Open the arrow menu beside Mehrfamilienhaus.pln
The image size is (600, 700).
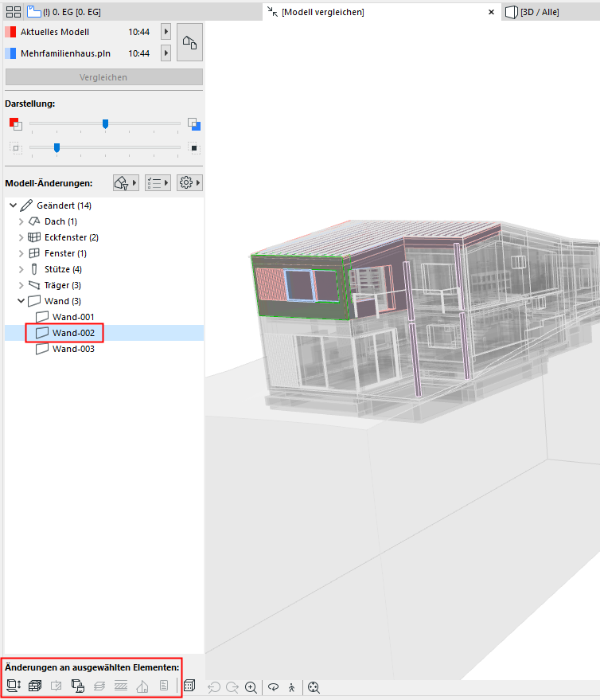click(x=166, y=53)
